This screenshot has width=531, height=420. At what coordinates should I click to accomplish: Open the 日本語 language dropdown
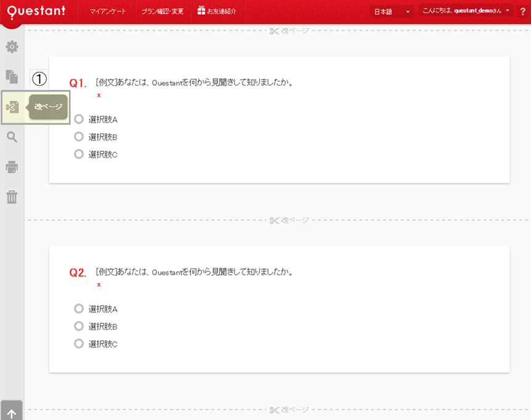coord(392,12)
